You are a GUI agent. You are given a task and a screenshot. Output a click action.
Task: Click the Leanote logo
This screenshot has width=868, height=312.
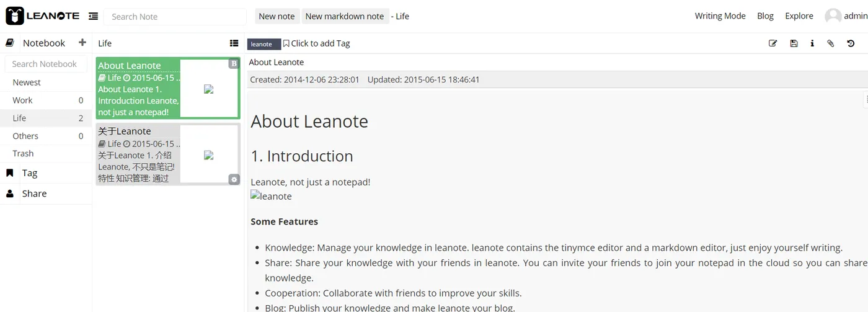[x=42, y=16]
